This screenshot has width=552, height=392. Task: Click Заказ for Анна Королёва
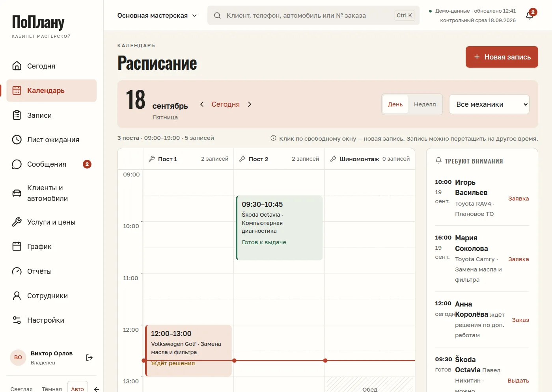[520, 320]
